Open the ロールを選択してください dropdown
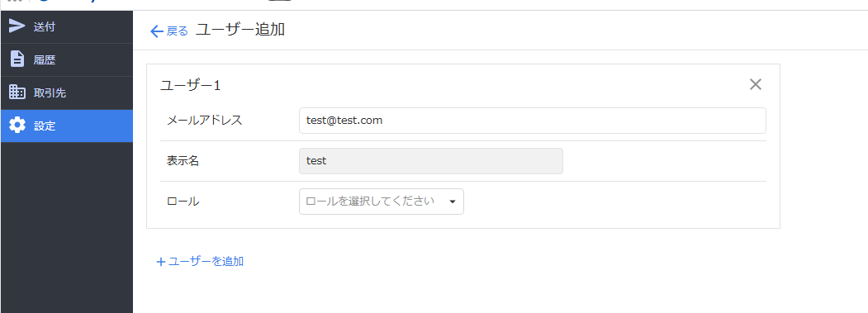This screenshot has width=868, height=313. (382, 201)
